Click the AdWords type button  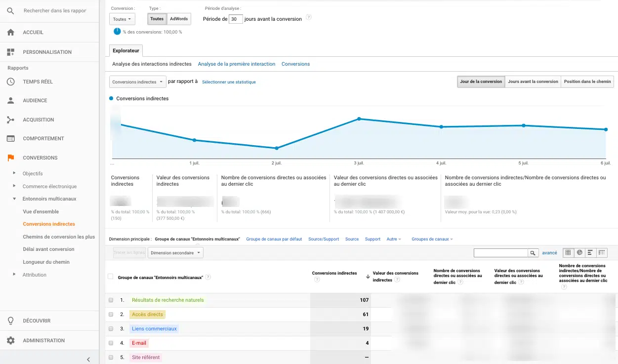click(x=178, y=19)
